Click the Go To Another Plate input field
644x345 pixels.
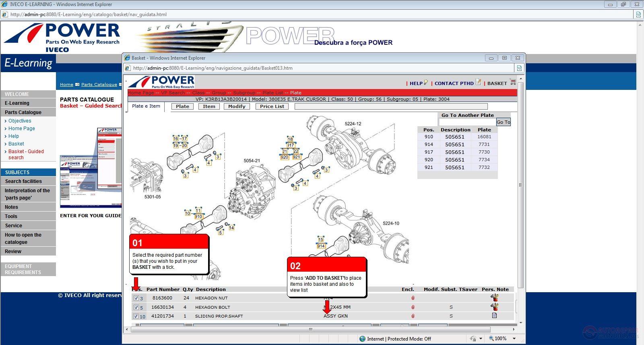(x=467, y=122)
